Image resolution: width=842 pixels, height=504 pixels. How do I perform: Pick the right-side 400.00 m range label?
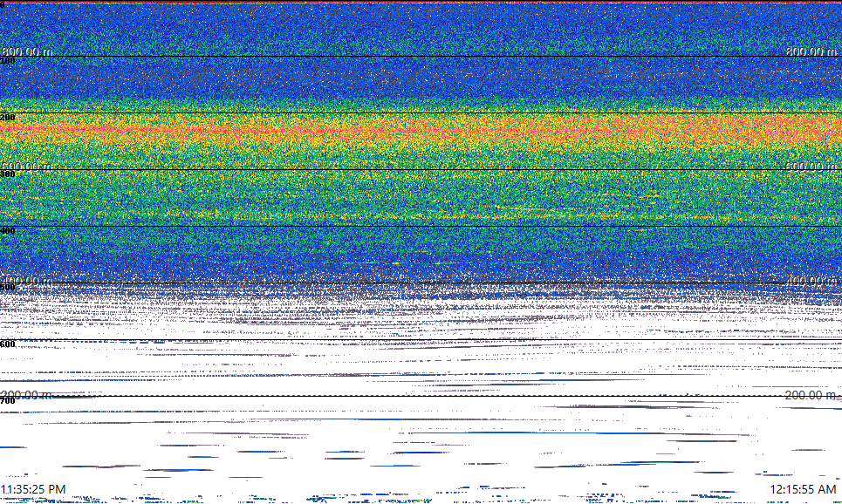(811, 281)
